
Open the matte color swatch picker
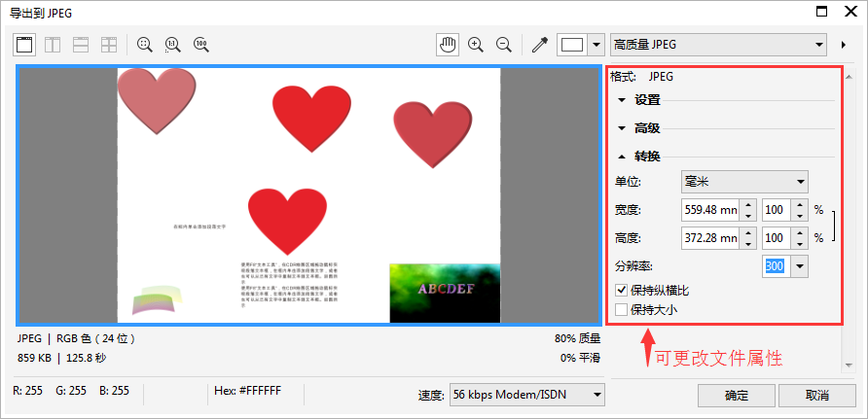point(581,45)
